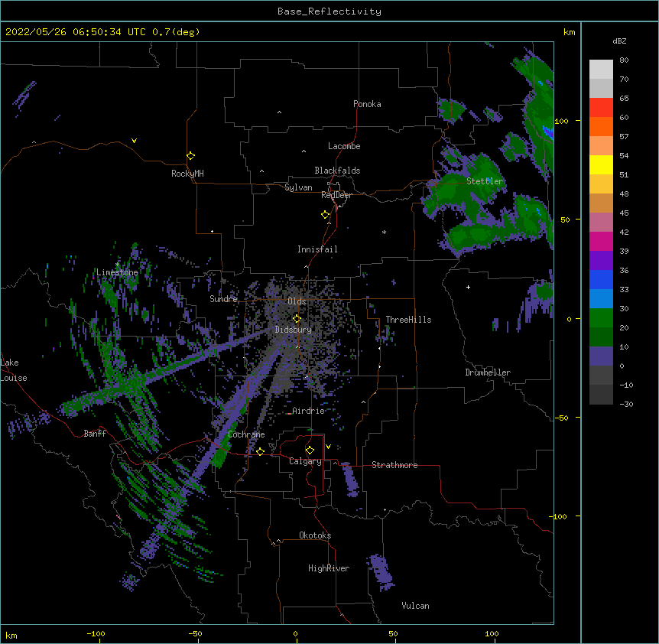Click the Okotoks label
Image resolution: width=659 pixels, height=644 pixels.
tap(315, 535)
